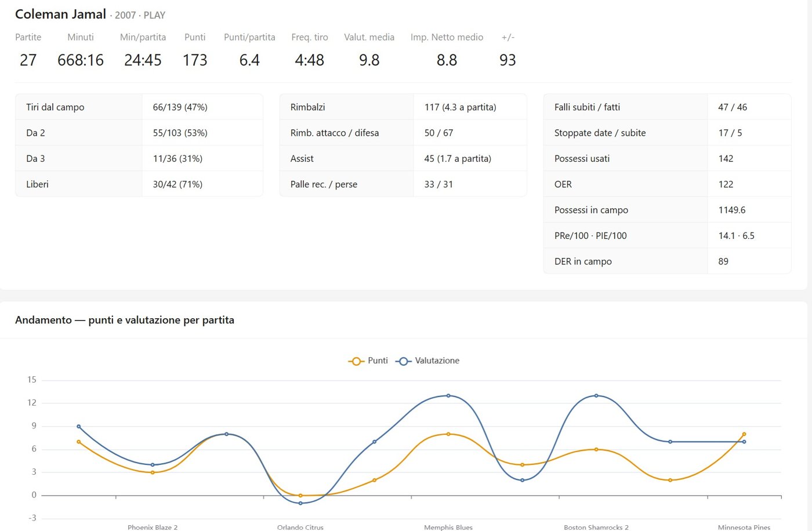This screenshot has width=812, height=531.
Task: Click the Valutazione point above Boston Shamrocks 2
Action: pyautogui.click(x=596, y=396)
